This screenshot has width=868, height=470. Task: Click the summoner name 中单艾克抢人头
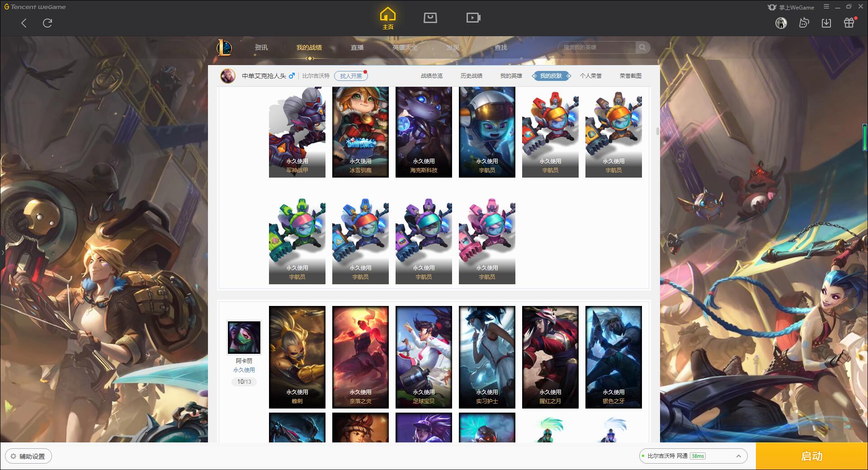264,76
